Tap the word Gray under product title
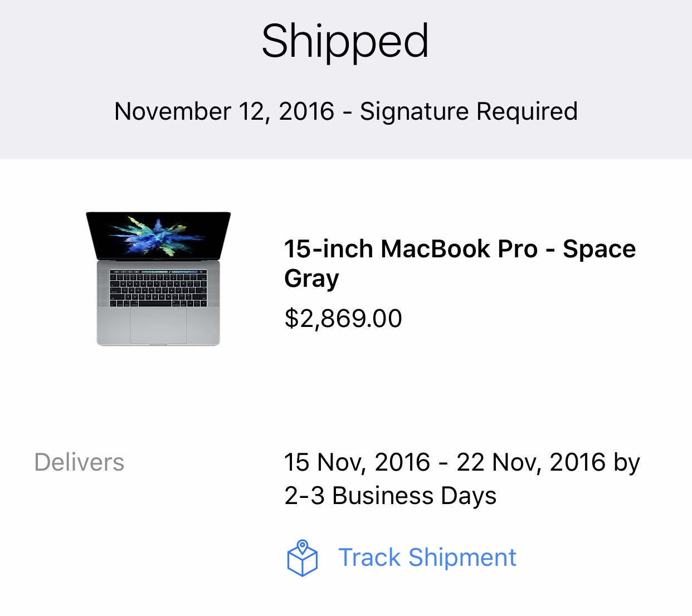Viewport: 692px width, 616px height. [x=311, y=278]
